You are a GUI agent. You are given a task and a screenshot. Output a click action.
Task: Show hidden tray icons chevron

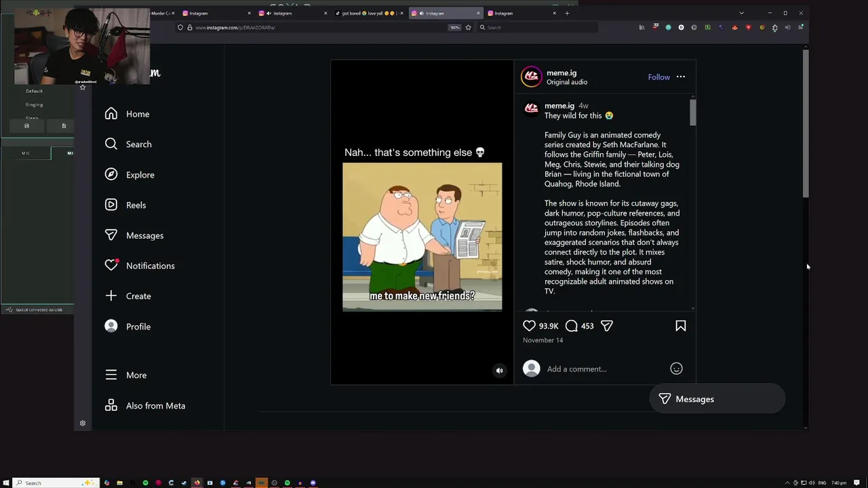(x=787, y=483)
